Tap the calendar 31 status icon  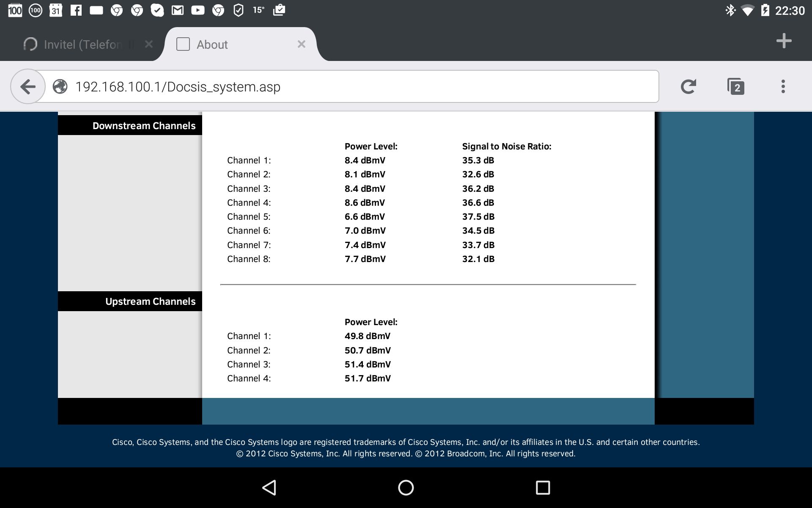point(56,10)
